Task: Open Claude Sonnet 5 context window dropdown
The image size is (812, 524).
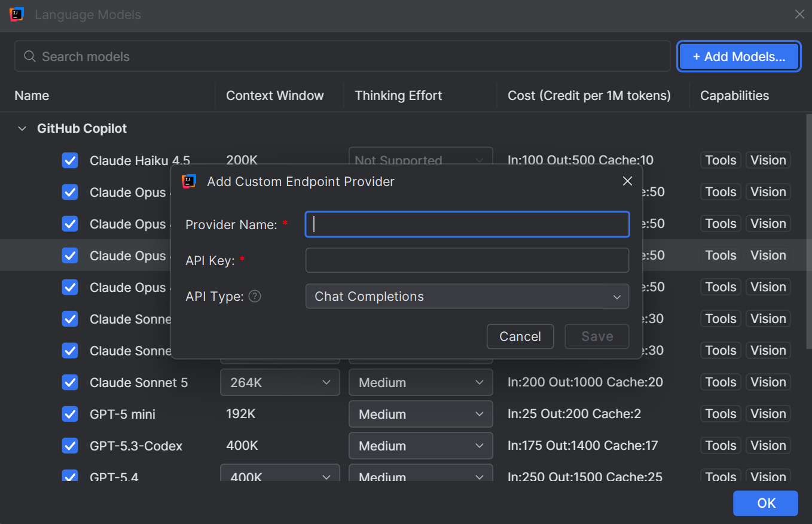Action: [x=280, y=382]
